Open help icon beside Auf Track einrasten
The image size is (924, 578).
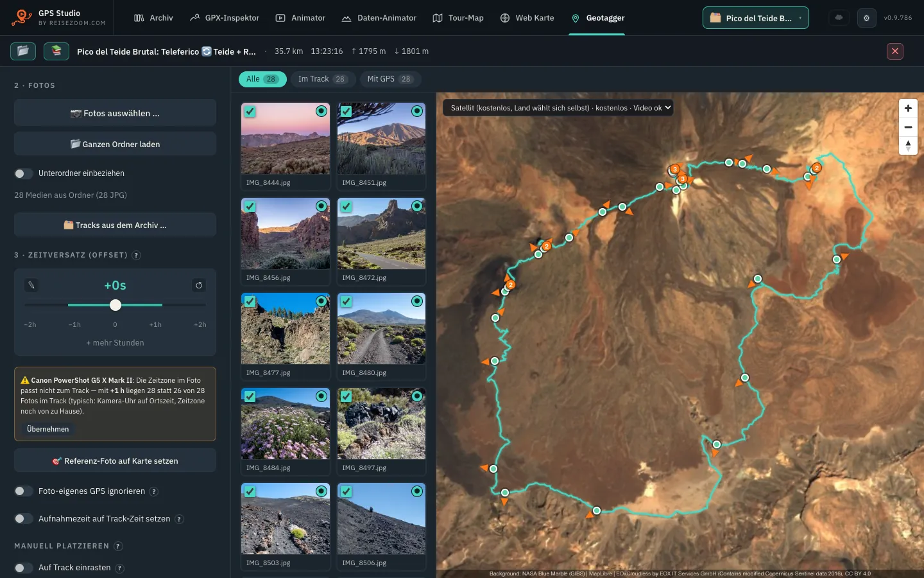(119, 568)
